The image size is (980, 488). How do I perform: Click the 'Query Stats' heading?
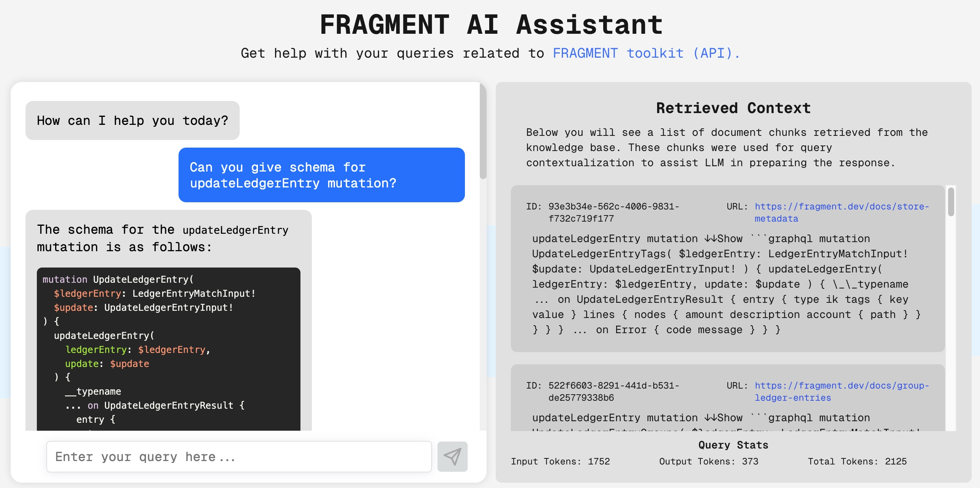(733, 445)
